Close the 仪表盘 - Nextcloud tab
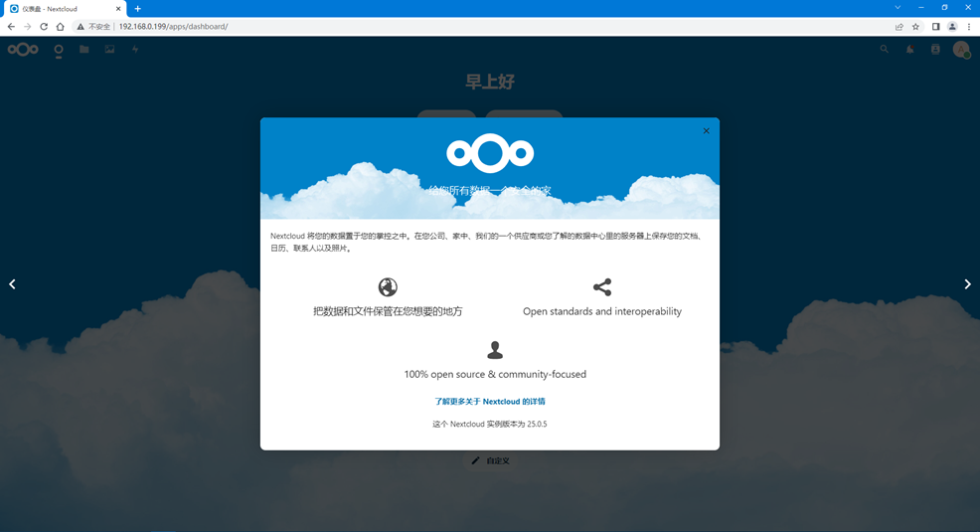The height and width of the screenshot is (532, 980). [118, 9]
